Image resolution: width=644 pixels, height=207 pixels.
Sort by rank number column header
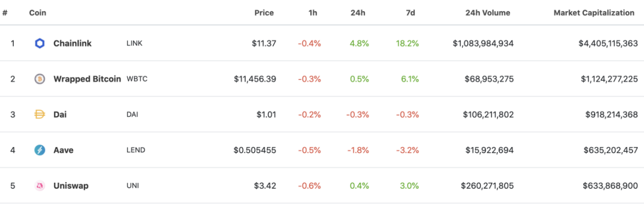pos(5,13)
